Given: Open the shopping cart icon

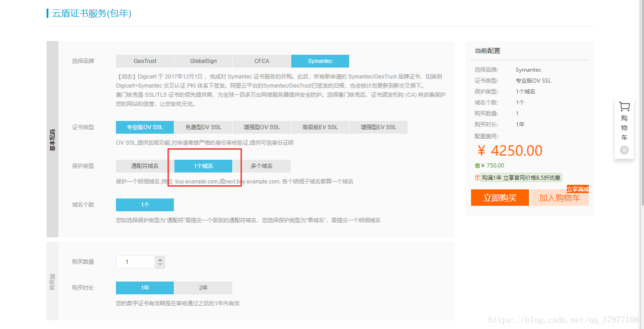Looking at the screenshot, I should [x=624, y=107].
